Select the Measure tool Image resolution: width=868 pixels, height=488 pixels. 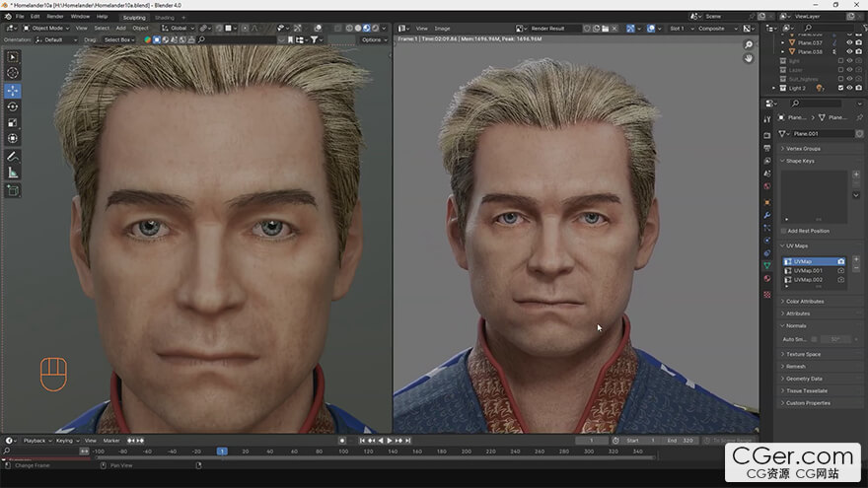pyautogui.click(x=13, y=173)
